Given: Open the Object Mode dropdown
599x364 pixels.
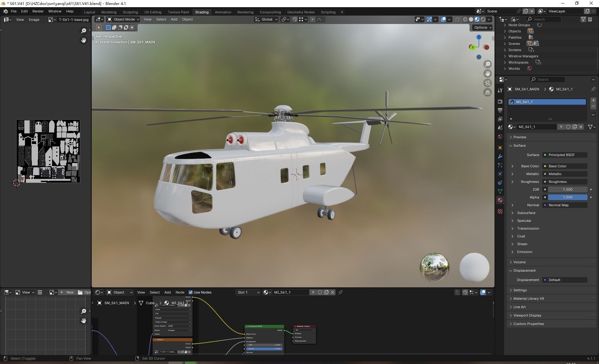Looking at the screenshot, I should point(123,19).
